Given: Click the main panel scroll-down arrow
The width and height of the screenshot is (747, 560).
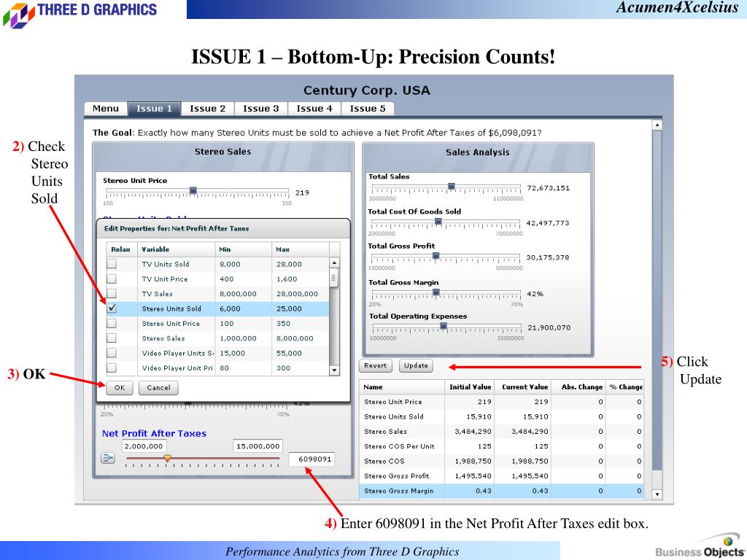Looking at the screenshot, I should pos(657,494).
